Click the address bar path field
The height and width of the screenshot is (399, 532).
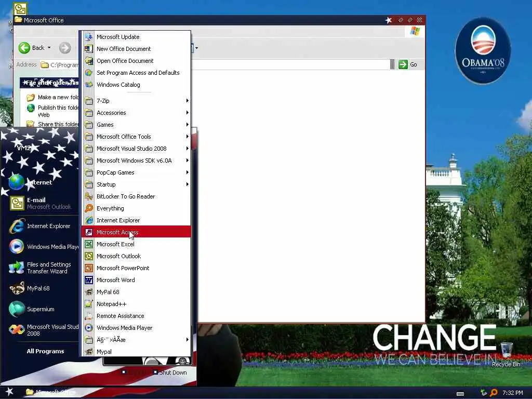[x=217, y=64]
